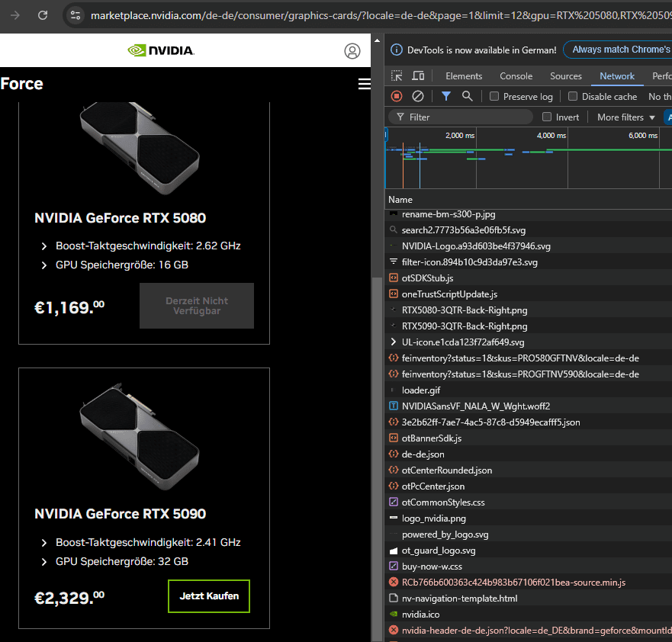672x642 pixels.
Task: Click the NVIDIA logo in header
Action: click(x=161, y=50)
